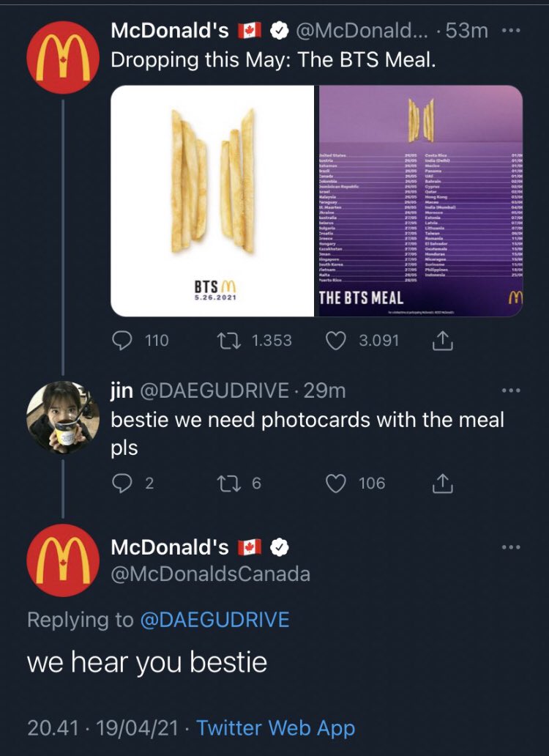
Task: Open more options on jin's tweet
Action: coord(510,391)
